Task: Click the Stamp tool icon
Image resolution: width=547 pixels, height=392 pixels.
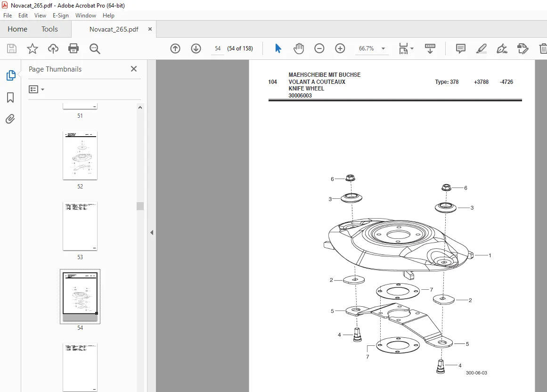Action: click(523, 49)
